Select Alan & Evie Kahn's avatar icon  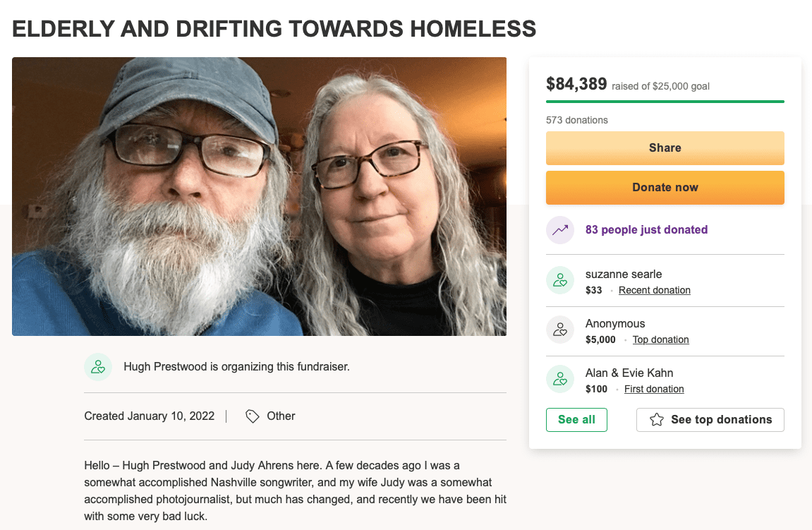click(559, 379)
